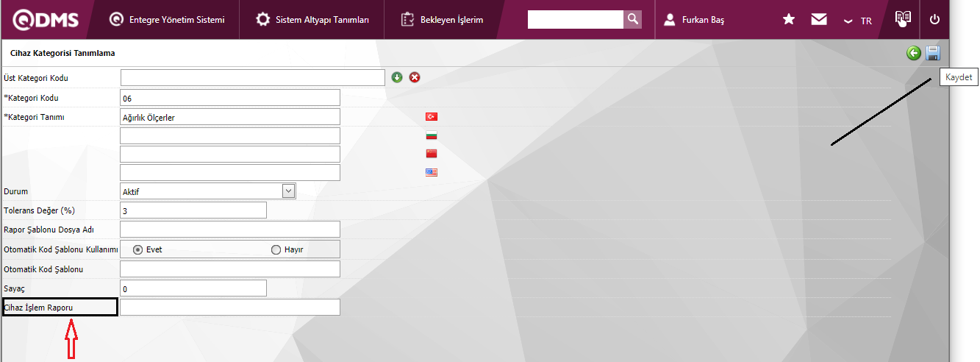Screen dimensions: 980x362
Task: Click the Bulgarian description input field
Action: pyautogui.click(x=230, y=136)
